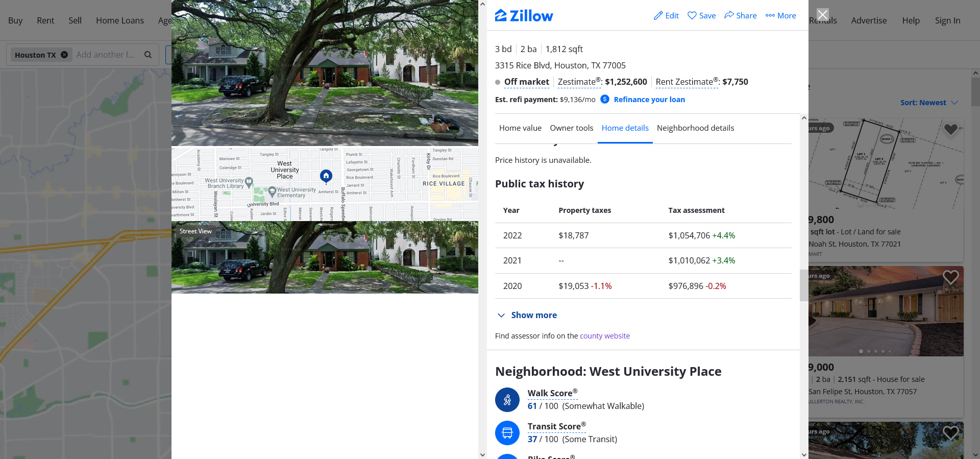980x459 pixels.
Task: Click the lot survey listing image
Action: pyautogui.click(x=886, y=164)
